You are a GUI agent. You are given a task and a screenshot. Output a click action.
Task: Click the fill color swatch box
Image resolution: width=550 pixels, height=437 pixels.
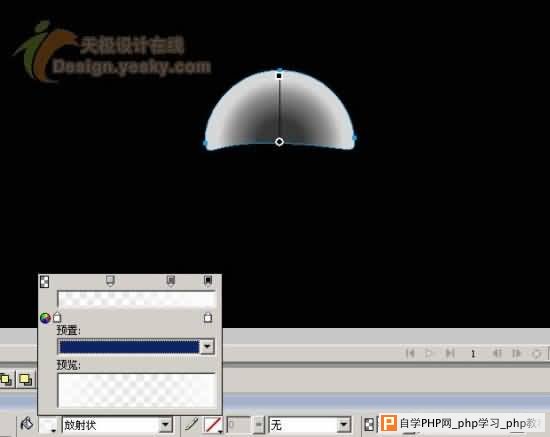tap(48, 425)
